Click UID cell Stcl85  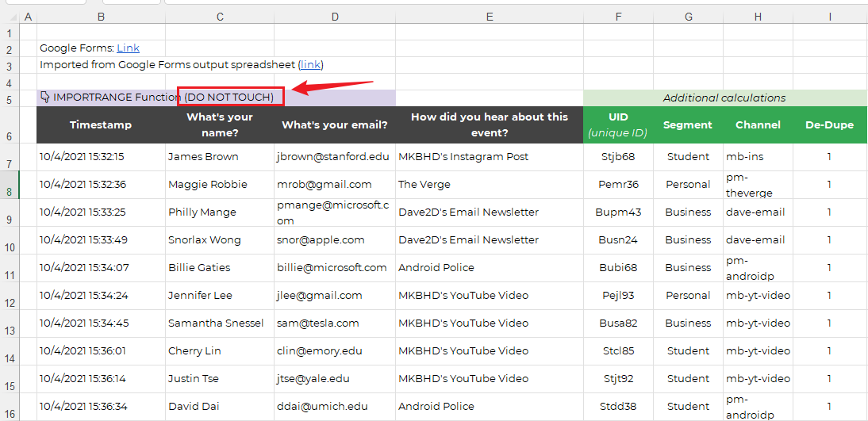click(x=618, y=351)
